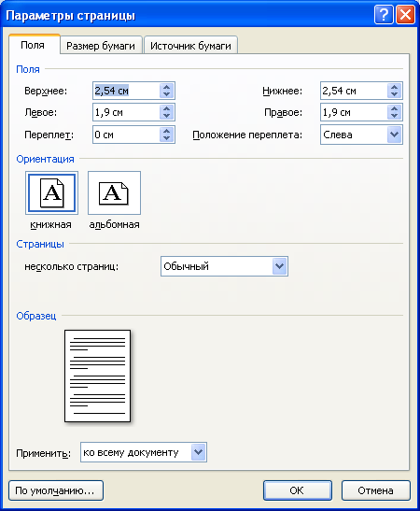Click into the Правое margin field
The image size is (420, 511).
coord(354,112)
